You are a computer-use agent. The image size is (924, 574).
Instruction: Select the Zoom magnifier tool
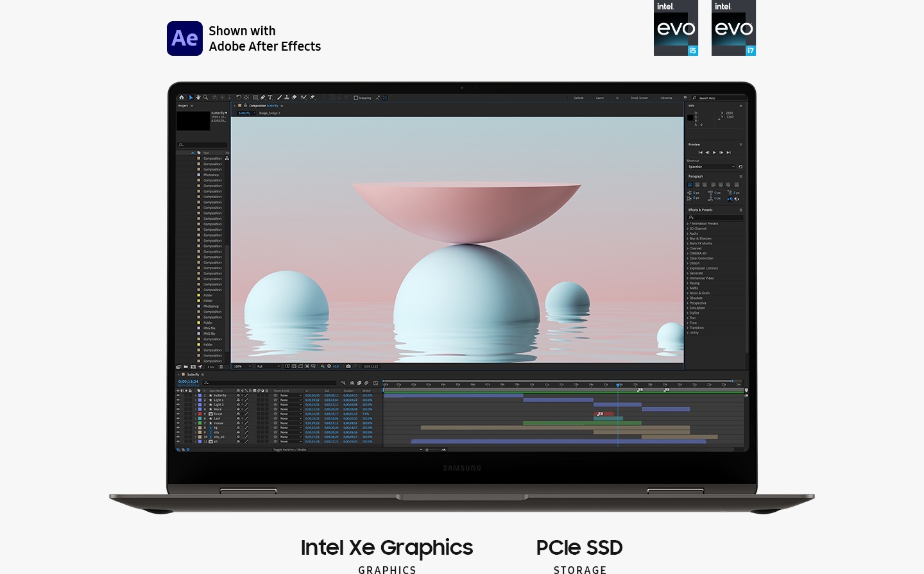[205, 97]
